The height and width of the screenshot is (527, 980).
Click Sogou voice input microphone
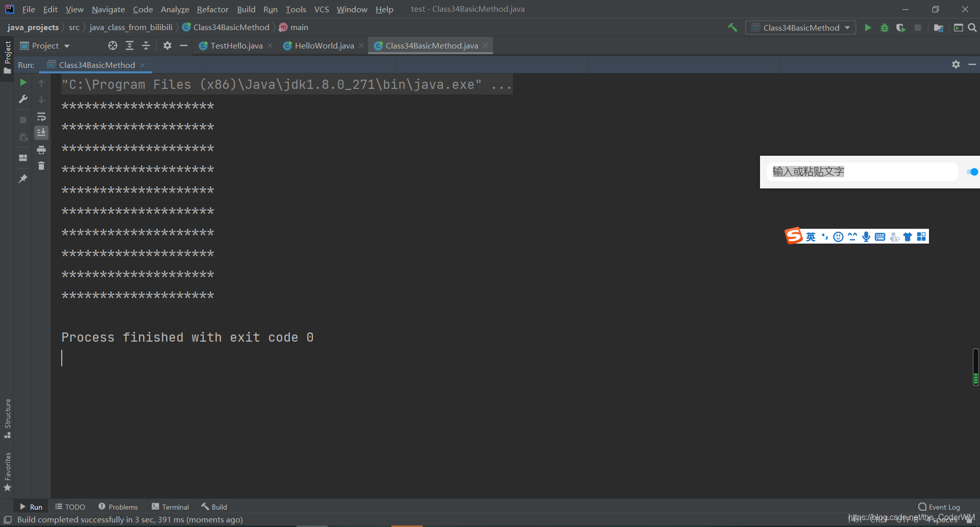pyautogui.click(x=866, y=236)
